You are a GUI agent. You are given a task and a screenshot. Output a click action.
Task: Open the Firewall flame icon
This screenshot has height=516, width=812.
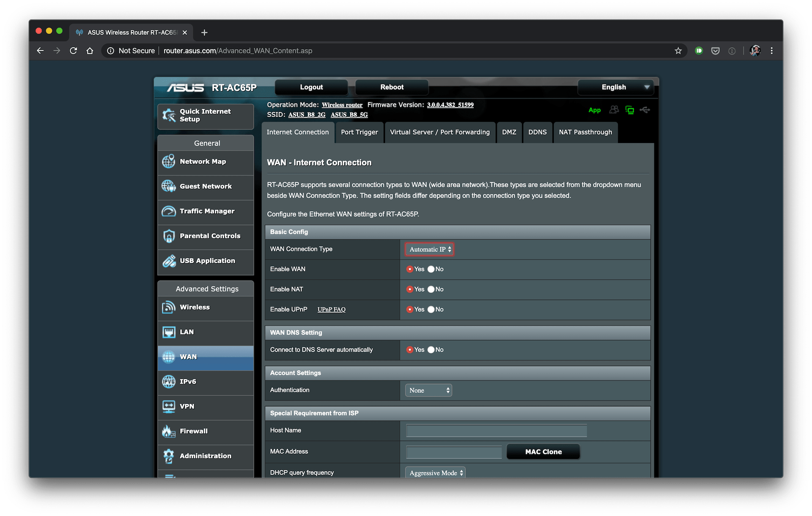tap(169, 431)
